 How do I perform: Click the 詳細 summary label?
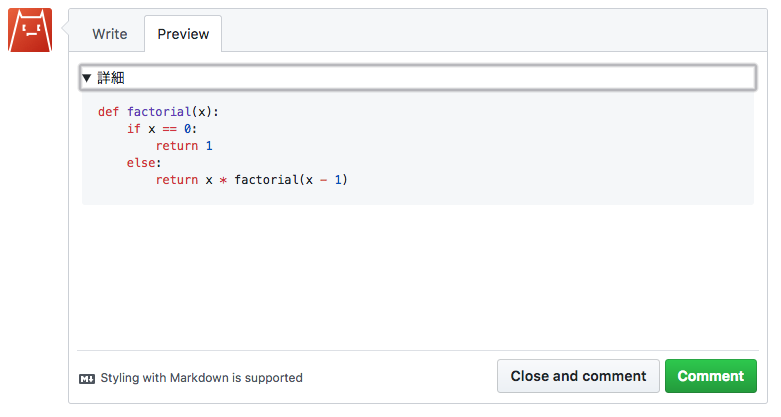[111, 78]
